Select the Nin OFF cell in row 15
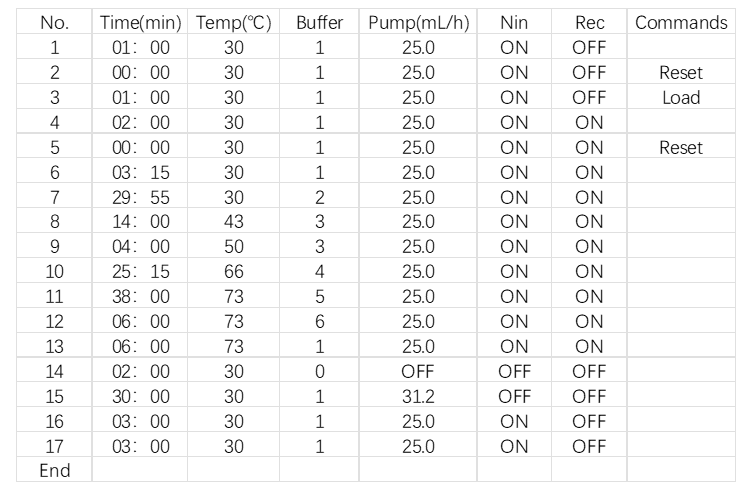This screenshot has width=751, height=495. [514, 396]
